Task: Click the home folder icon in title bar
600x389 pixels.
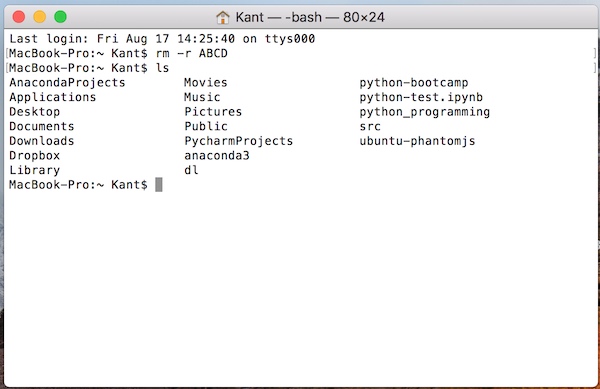Action: (222, 17)
